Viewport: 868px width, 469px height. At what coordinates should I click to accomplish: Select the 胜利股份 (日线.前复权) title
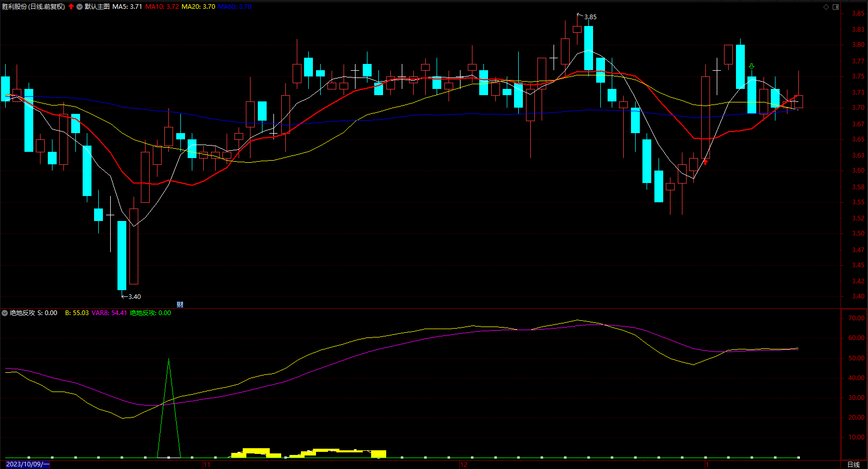pos(33,7)
